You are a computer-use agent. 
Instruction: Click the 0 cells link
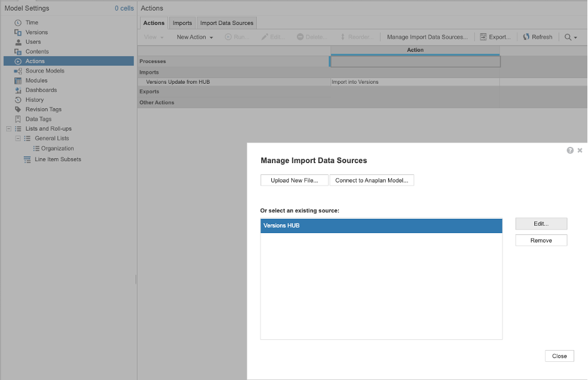click(124, 8)
